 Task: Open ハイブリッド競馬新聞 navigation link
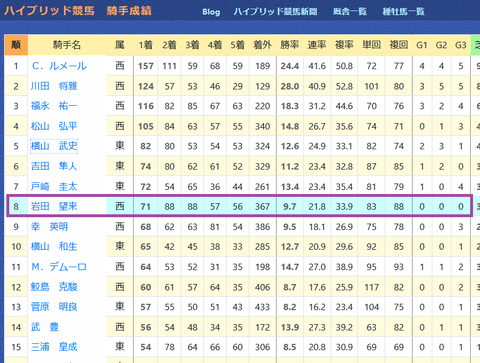click(x=275, y=12)
